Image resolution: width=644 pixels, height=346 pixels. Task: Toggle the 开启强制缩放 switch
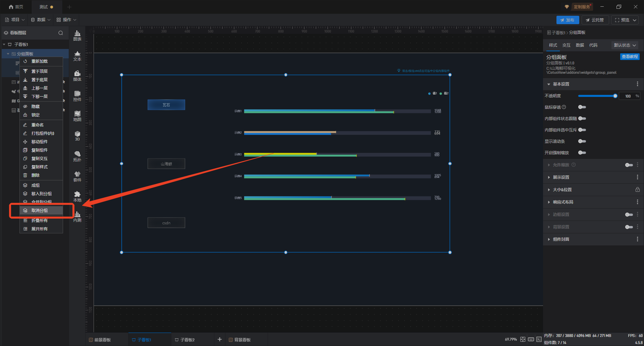click(582, 153)
